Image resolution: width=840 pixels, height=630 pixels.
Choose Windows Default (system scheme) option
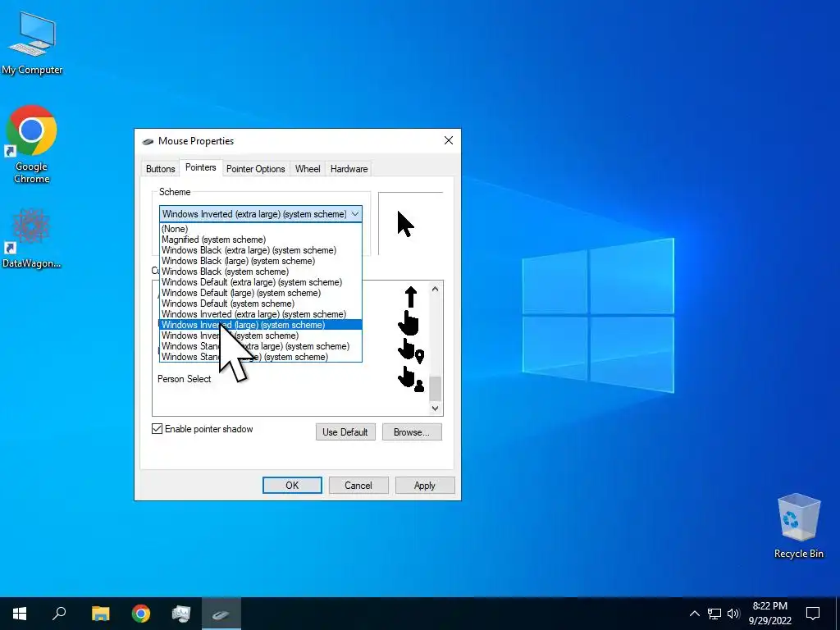[260, 304]
